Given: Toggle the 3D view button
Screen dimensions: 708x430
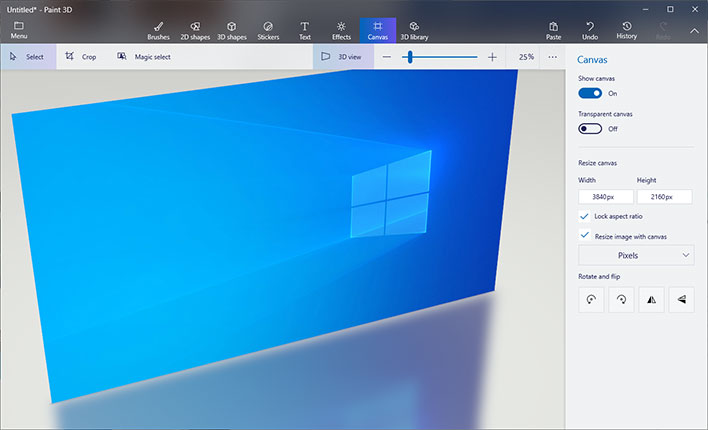Looking at the screenshot, I should click(343, 56).
